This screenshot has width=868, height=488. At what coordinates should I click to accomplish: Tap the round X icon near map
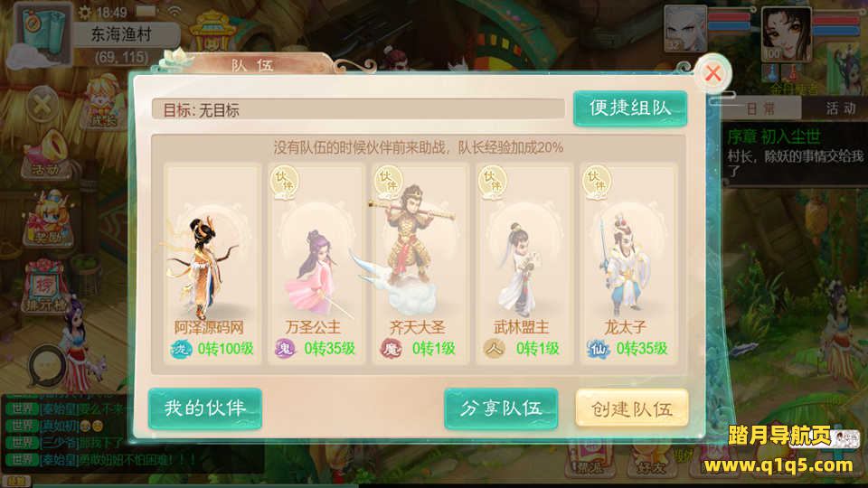coord(42,105)
